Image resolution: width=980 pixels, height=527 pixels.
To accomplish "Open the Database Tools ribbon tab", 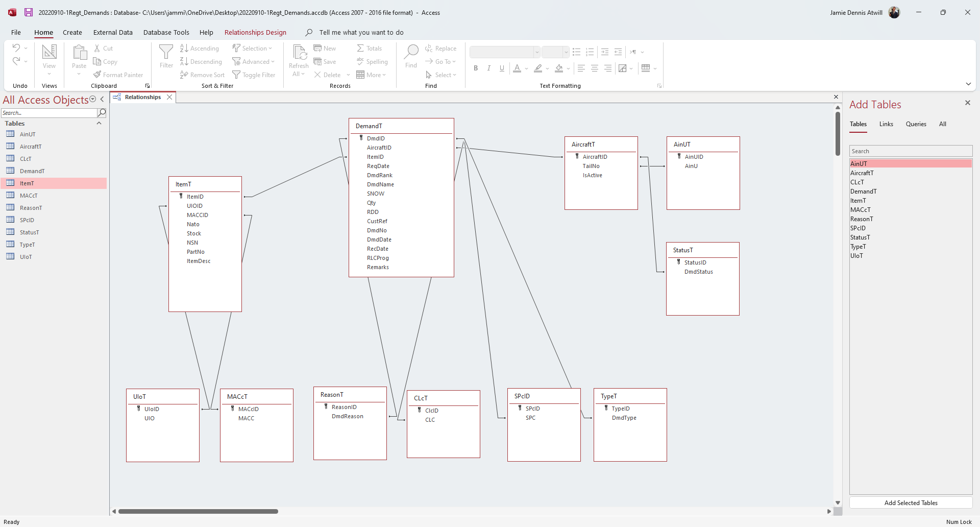I will point(166,33).
